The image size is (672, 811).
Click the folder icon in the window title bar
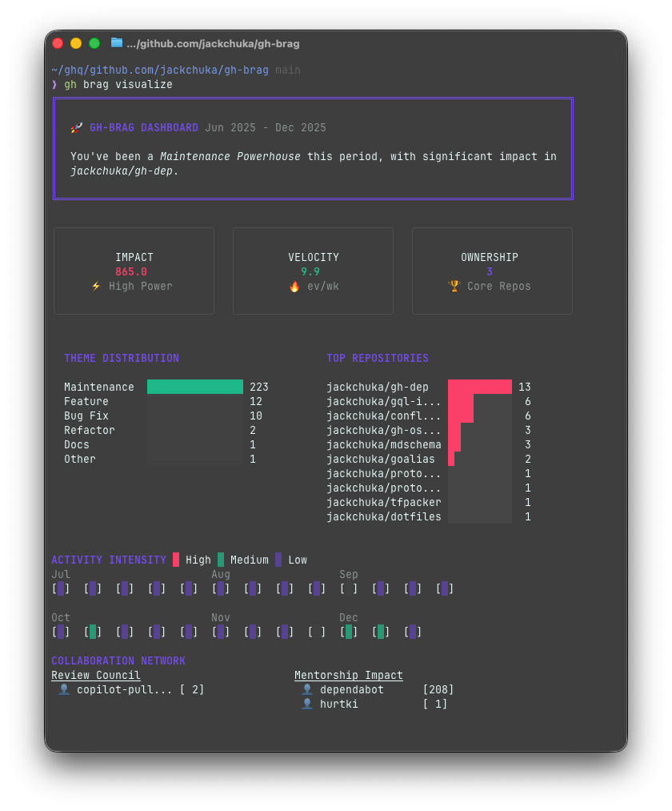point(116,44)
